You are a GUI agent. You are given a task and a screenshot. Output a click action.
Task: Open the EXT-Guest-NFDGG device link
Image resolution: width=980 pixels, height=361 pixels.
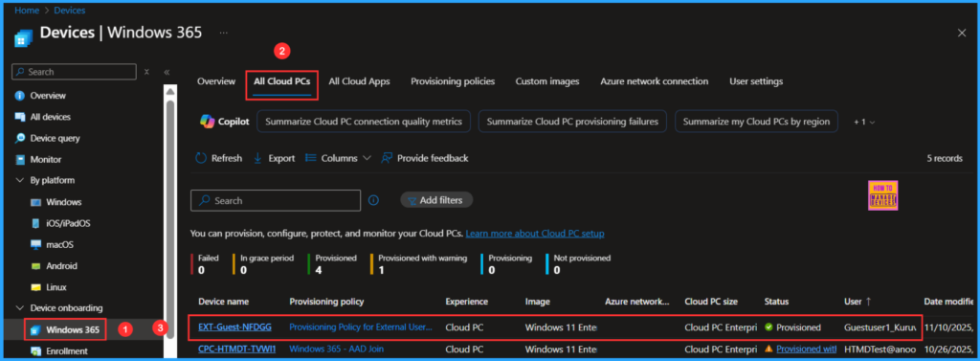click(x=235, y=327)
